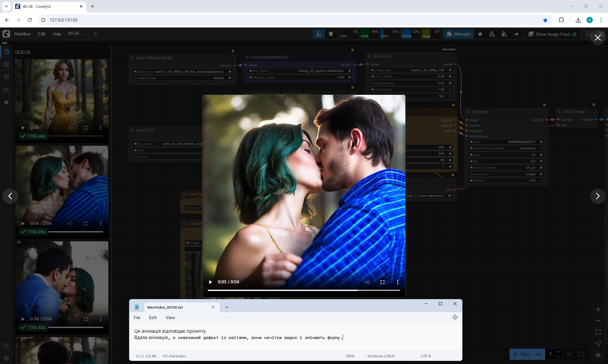Click the ComfyUI Manager button
608x364 pixels.
click(459, 34)
